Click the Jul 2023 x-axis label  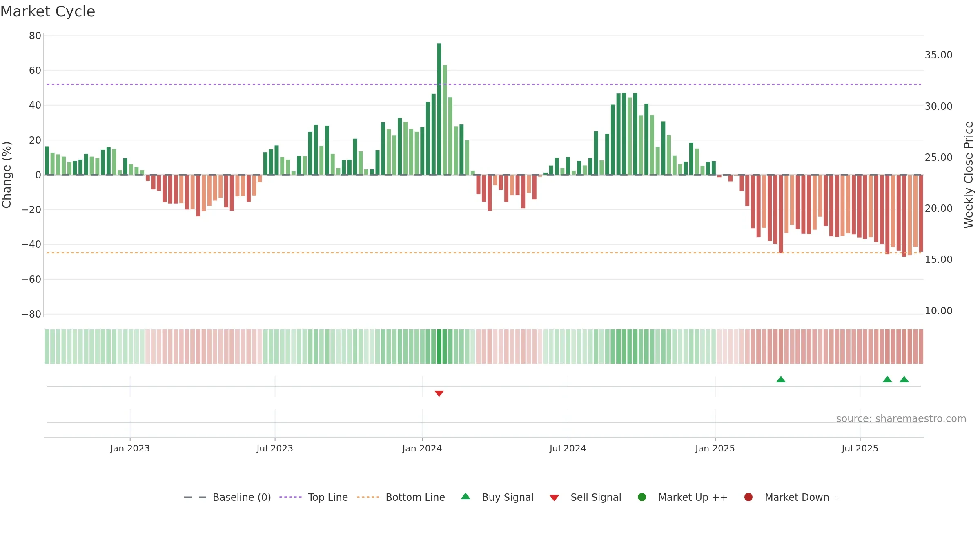[x=275, y=449]
